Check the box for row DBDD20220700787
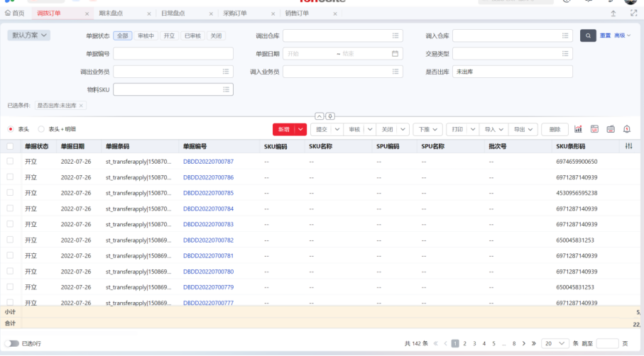This screenshot has width=644, height=356. coord(10,161)
